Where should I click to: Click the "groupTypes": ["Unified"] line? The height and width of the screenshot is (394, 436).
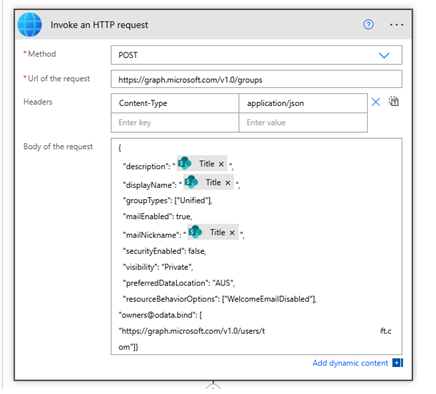[x=168, y=200]
